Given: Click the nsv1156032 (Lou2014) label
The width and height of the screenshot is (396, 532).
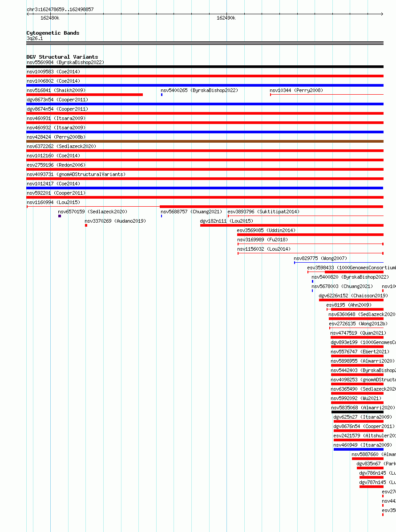Looking at the screenshot, I should pyautogui.click(x=264, y=249).
